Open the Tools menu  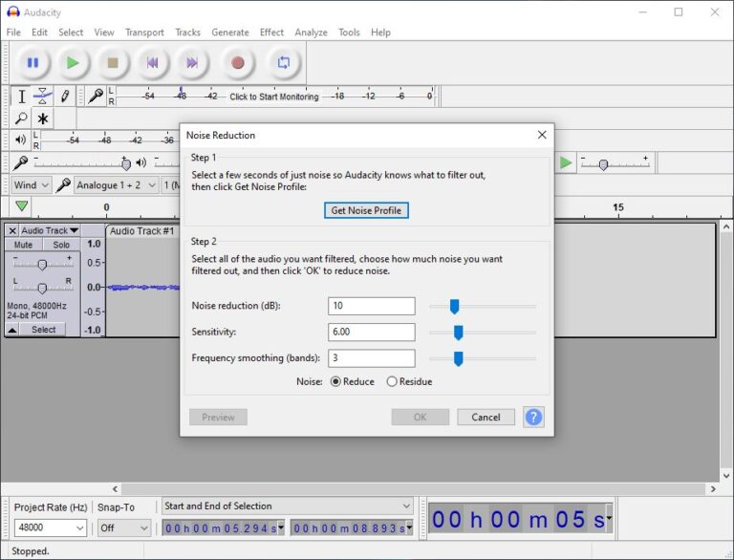click(x=349, y=32)
